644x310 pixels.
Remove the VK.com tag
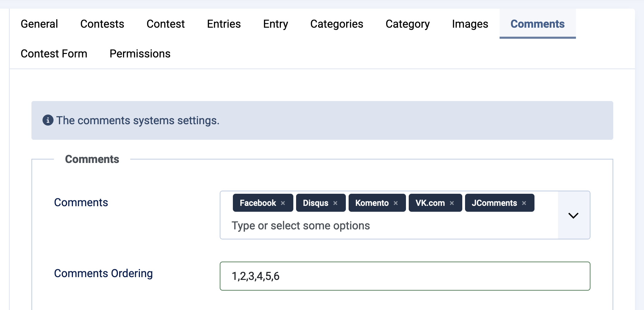(452, 203)
